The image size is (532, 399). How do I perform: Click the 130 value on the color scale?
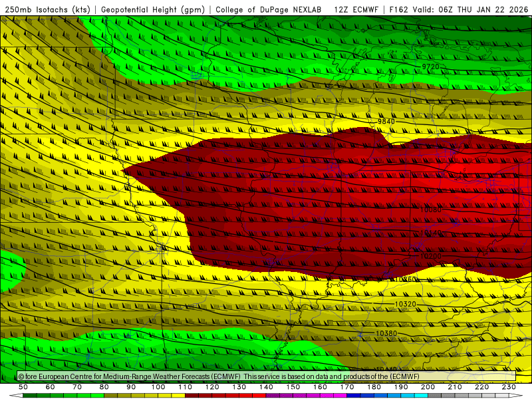click(x=239, y=387)
